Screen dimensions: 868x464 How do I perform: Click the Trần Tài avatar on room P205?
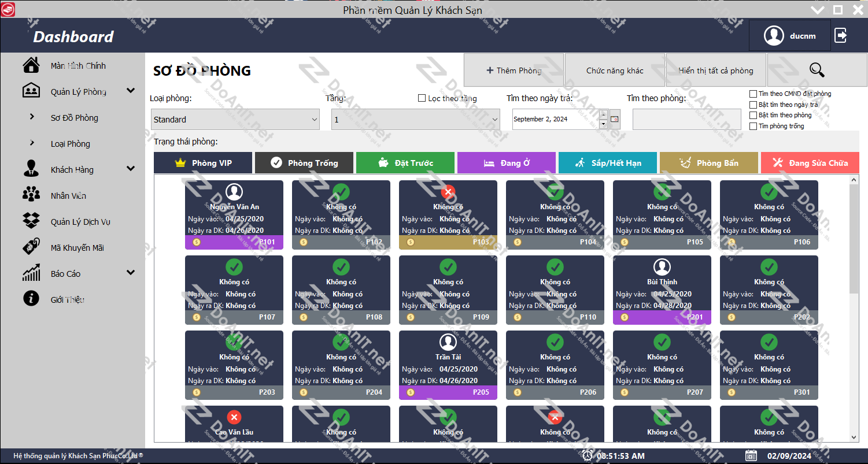(x=448, y=342)
